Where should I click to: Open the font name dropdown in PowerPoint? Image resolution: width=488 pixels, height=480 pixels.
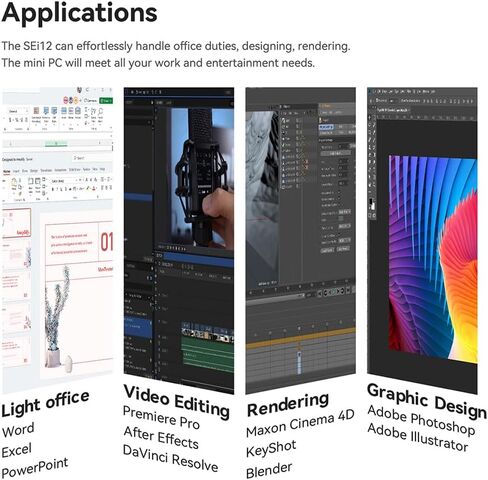coord(63,181)
